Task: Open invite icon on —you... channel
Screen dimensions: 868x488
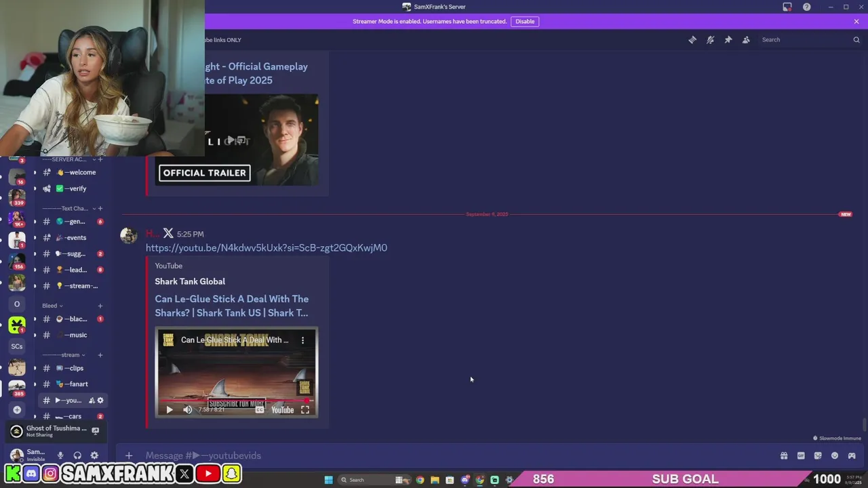Action: (92, 401)
